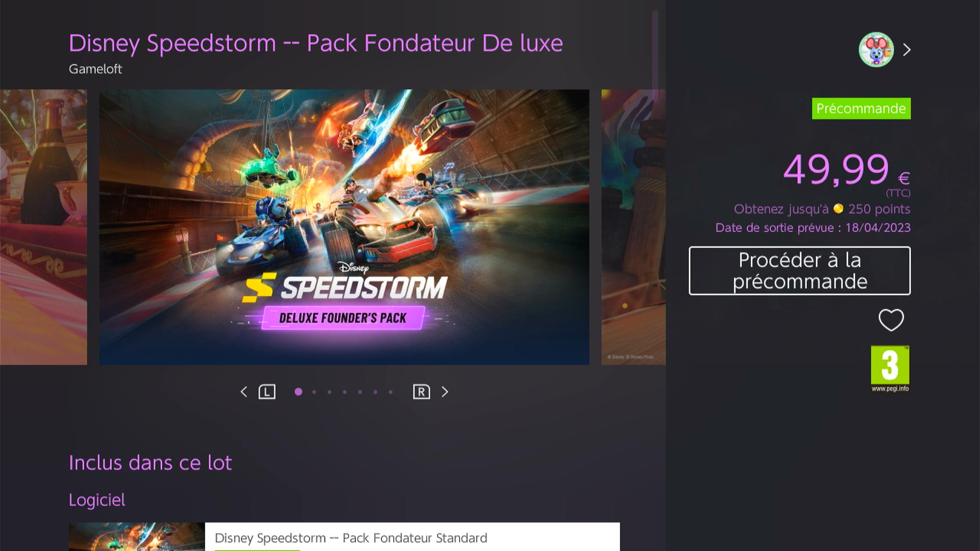
Task: Go to next screenshot with right arrow
Action: pos(445,392)
